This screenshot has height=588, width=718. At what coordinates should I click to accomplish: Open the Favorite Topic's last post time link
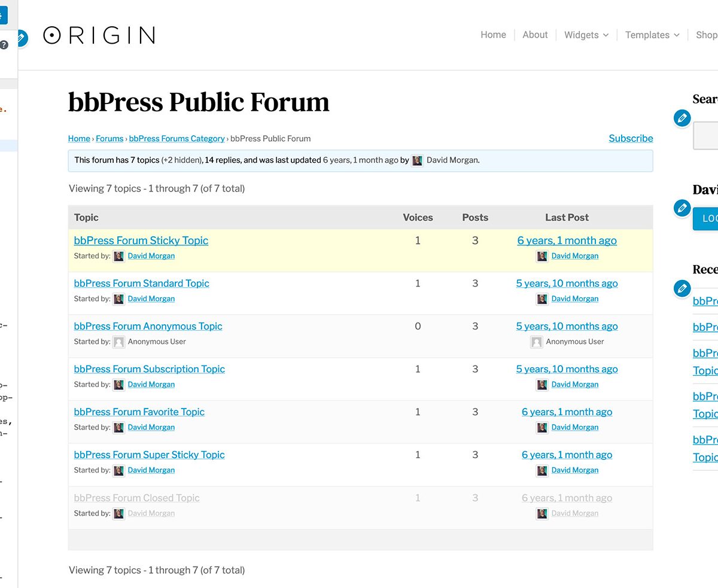tap(567, 412)
